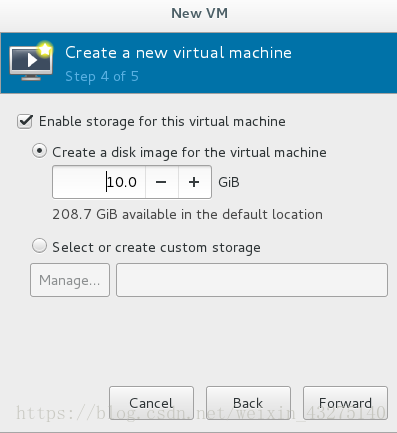Click the custom storage path text field
Viewport: 397px width, 433px height.
pyautogui.click(x=252, y=280)
